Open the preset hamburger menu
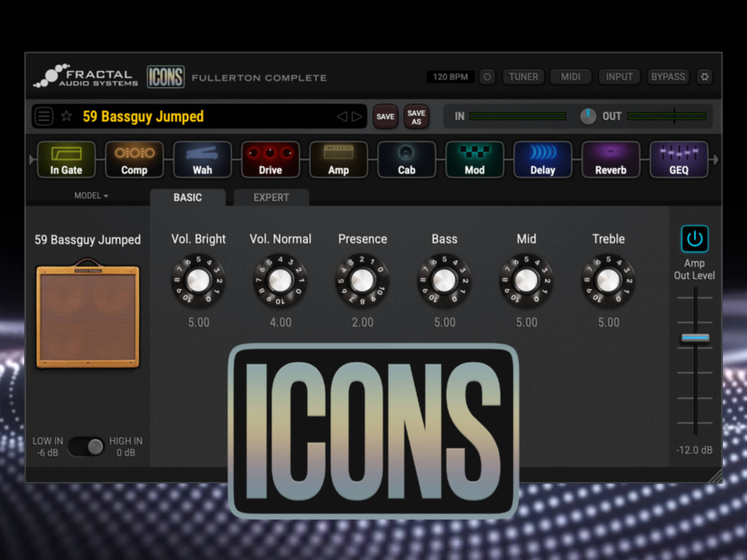This screenshot has height=560, width=747. (x=44, y=116)
